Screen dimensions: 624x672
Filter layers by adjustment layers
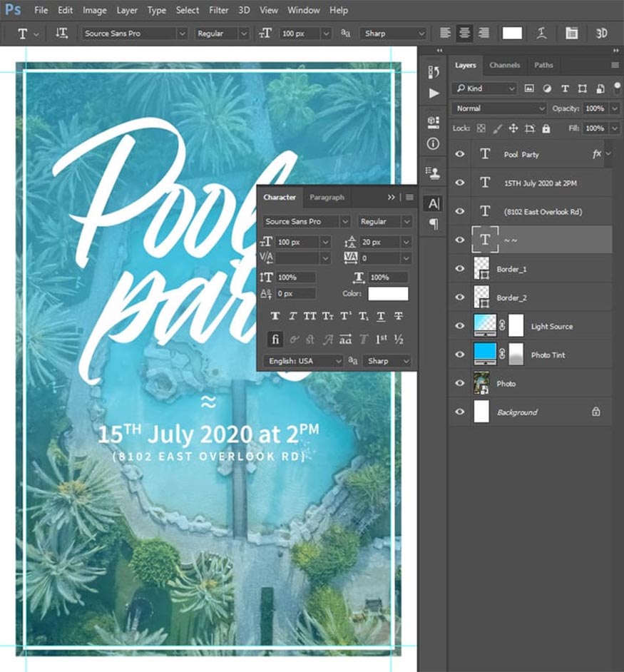(x=547, y=88)
